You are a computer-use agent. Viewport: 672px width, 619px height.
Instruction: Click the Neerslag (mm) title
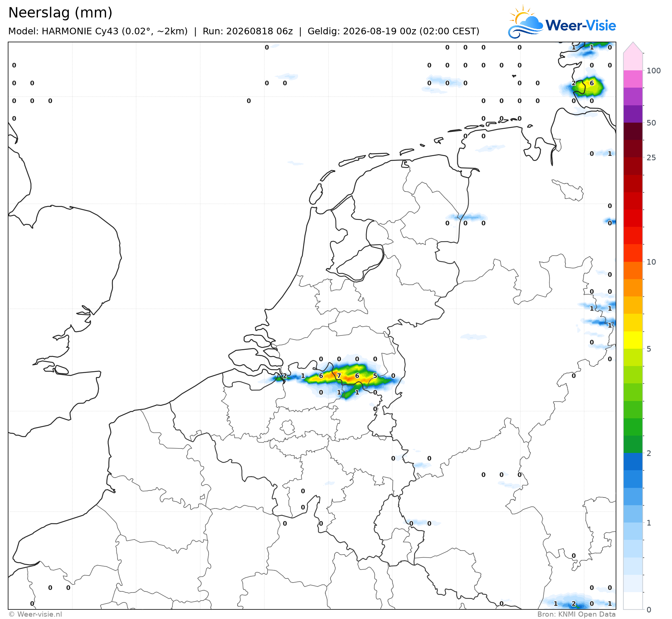60,13
